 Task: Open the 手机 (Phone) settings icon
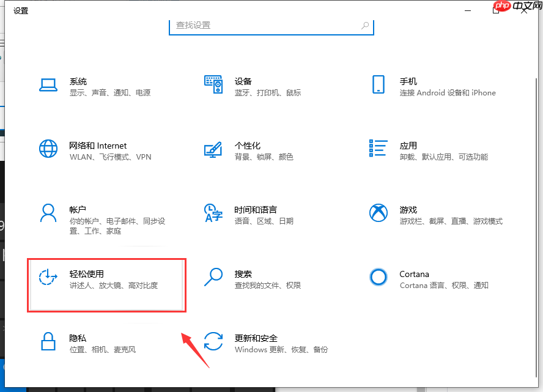(x=379, y=83)
